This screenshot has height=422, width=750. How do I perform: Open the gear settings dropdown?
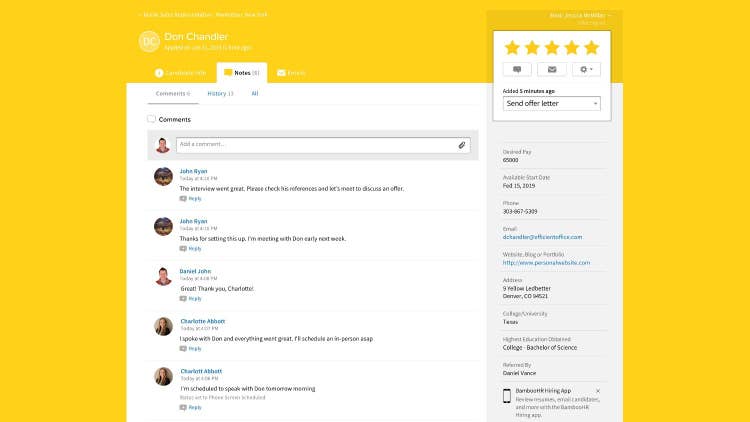click(x=586, y=69)
